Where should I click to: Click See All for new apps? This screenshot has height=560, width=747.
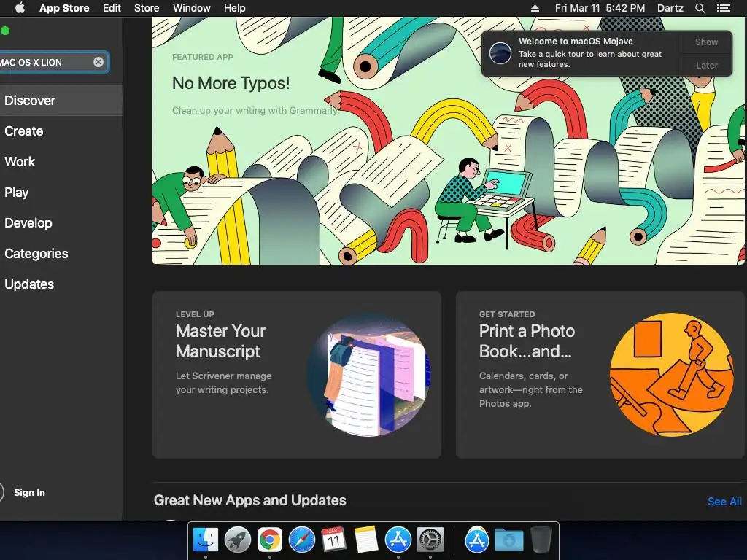(724, 502)
